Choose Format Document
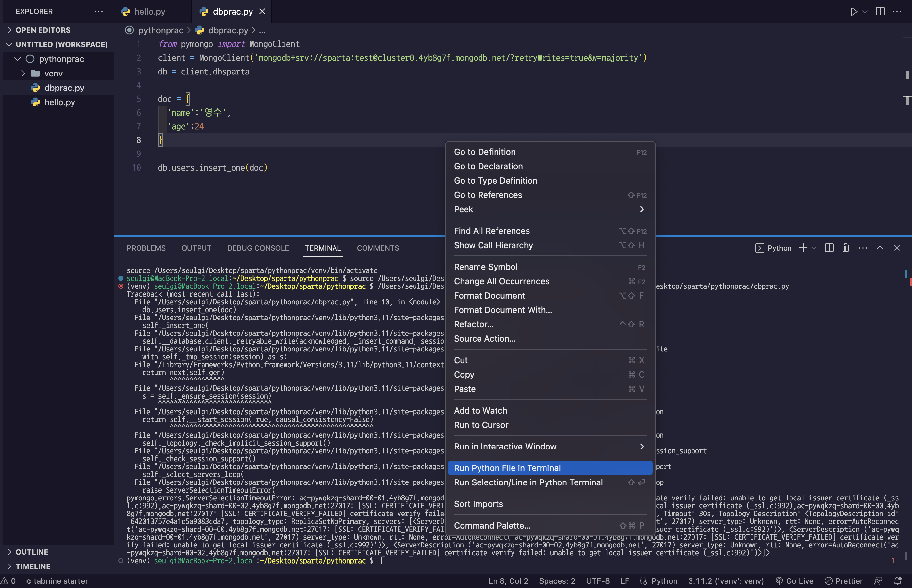The width and height of the screenshot is (912, 588). 550,296
